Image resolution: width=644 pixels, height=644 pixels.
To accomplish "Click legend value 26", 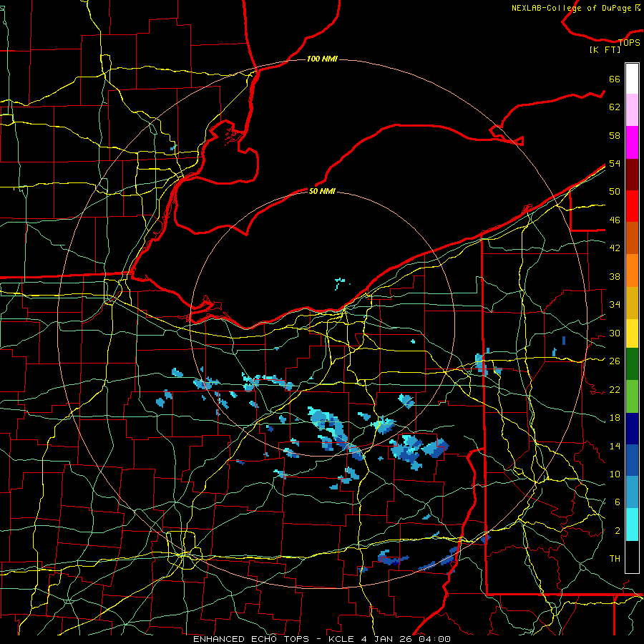I will (x=615, y=361).
